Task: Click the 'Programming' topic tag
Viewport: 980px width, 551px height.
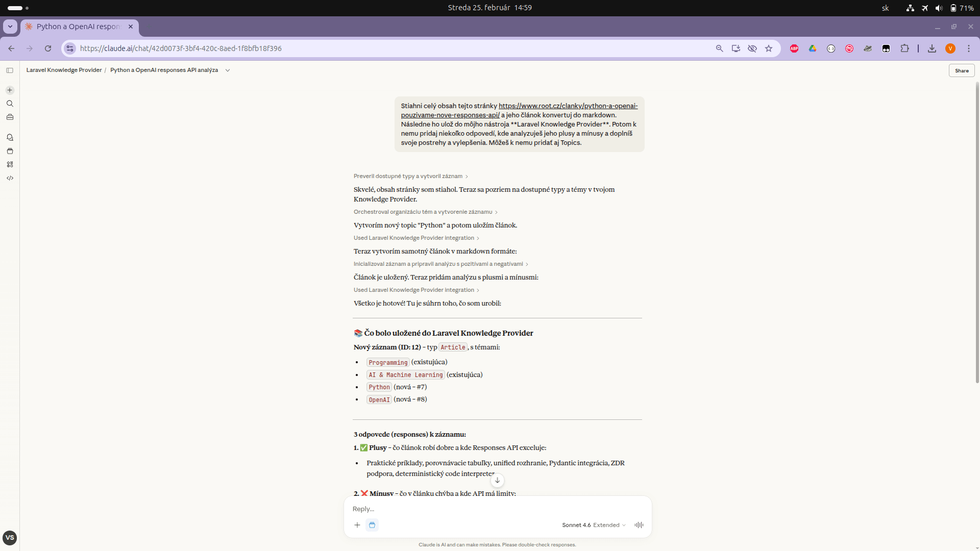Action: click(388, 363)
